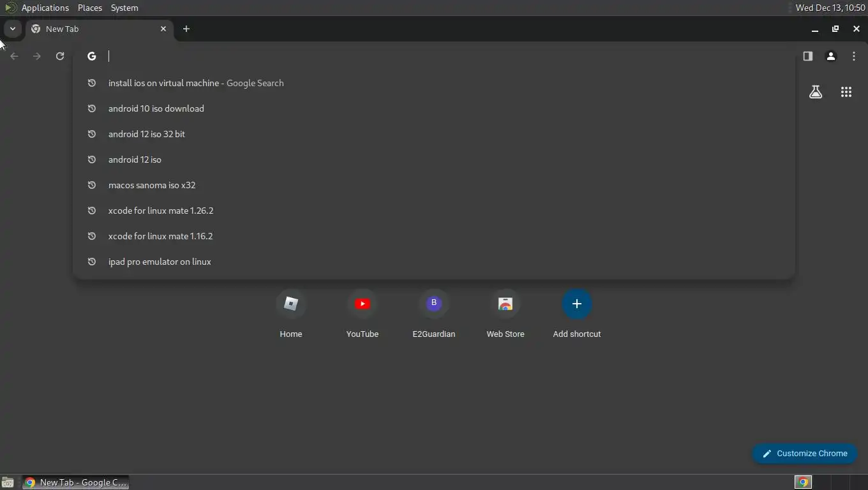Open a new tab with plus button

[186, 29]
